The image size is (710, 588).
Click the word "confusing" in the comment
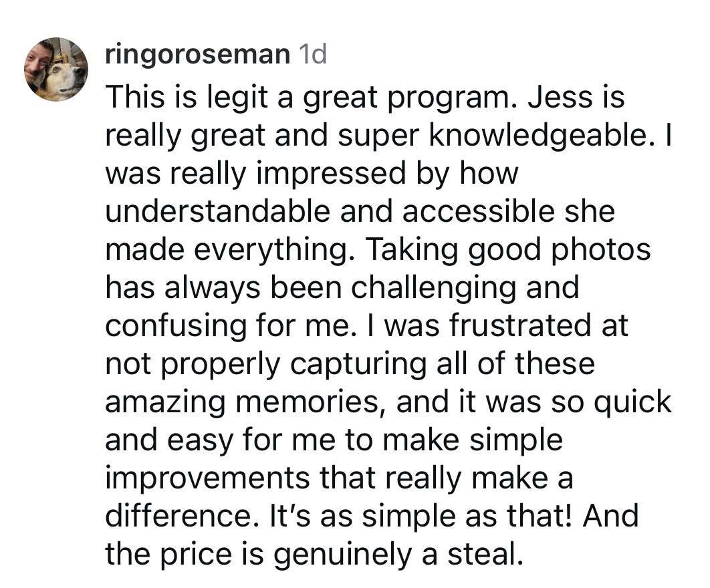coord(176,326)
